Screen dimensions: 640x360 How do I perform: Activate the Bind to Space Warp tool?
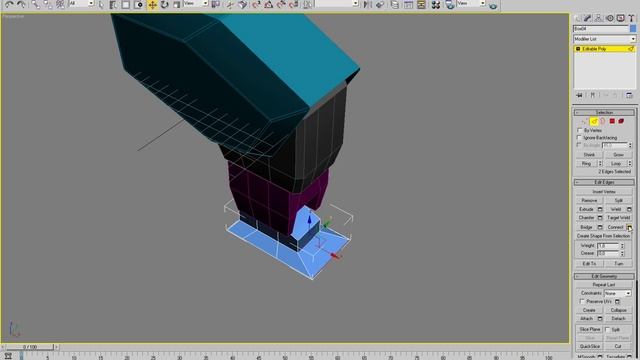coord(60,4)
